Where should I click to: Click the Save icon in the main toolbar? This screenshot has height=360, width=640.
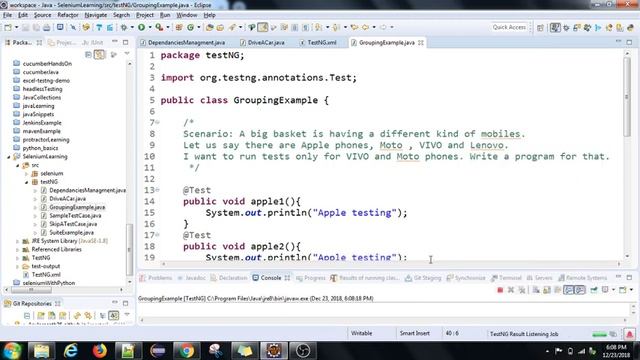(x=26, y=27)
